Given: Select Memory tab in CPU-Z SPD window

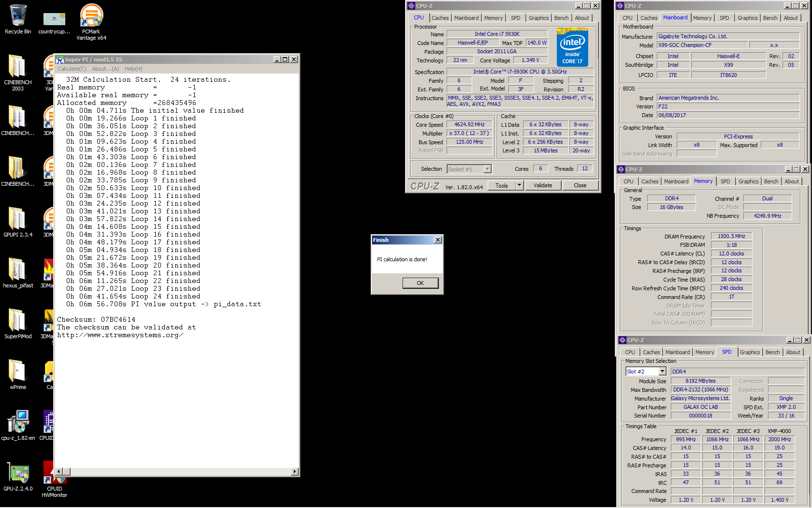Looking at the screenshot, I should point(704,352).
